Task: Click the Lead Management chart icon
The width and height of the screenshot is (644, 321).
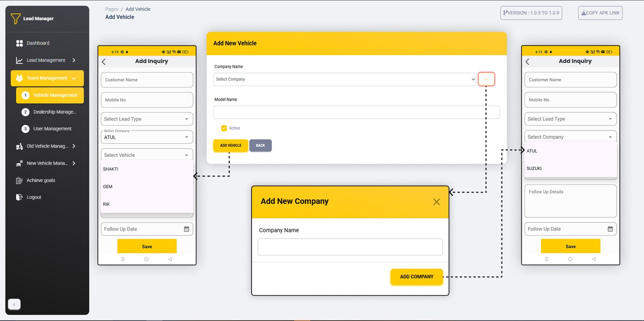Action: tap(19, 60)
